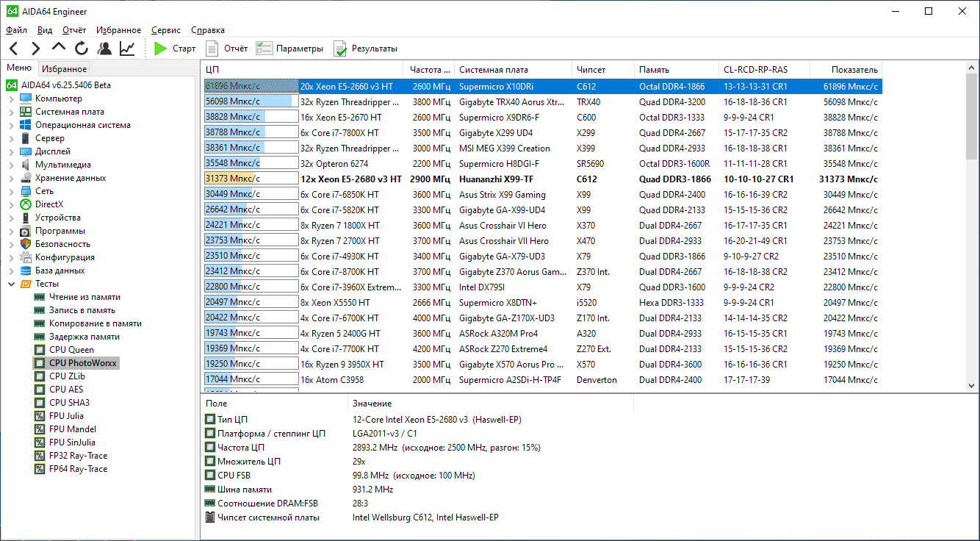Viewport: 980px width, 541px height.
Task: Switch to the Избранное sidebar tab
Action: (x=64, y=69)
